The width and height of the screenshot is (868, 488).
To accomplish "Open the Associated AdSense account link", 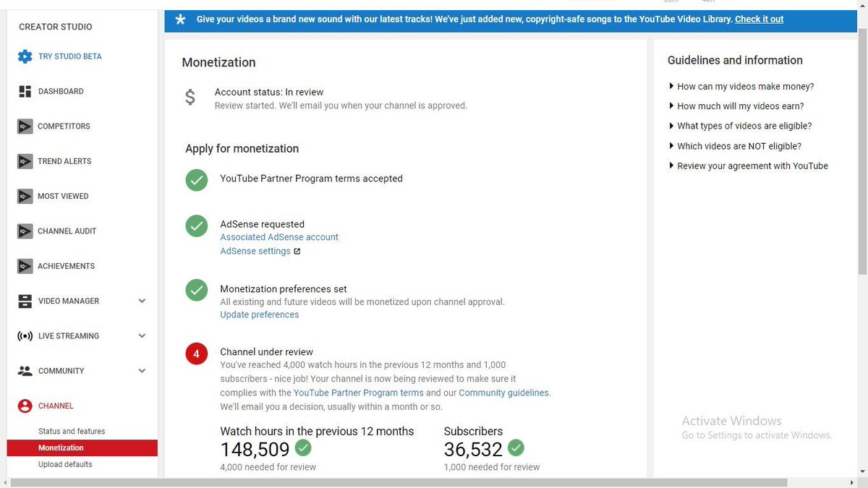I will [x=279, y=237].
